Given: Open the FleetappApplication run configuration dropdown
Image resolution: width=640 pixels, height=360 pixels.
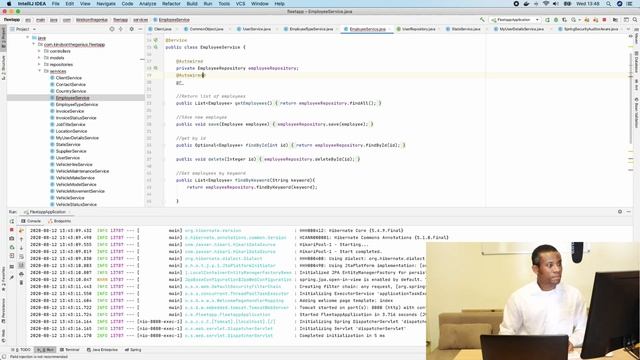Looking at the screenshot, I should pyautogui.click(x=515, y=20).
